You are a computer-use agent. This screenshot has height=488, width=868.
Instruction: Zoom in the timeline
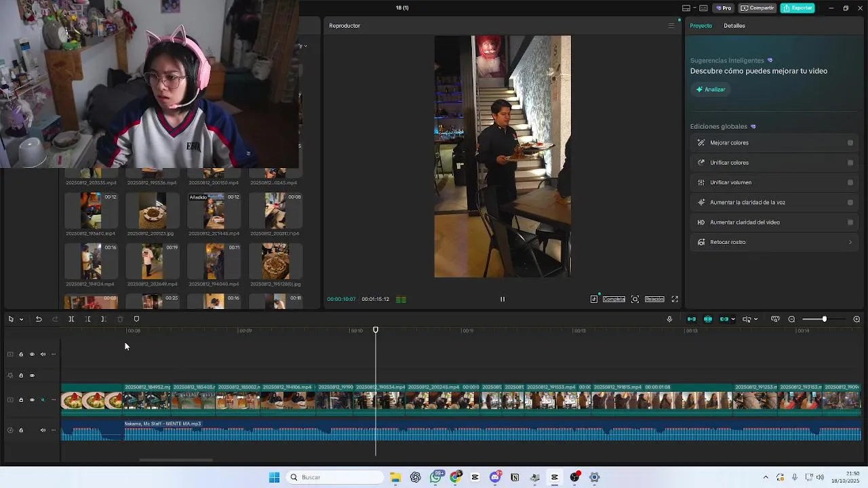856,319
